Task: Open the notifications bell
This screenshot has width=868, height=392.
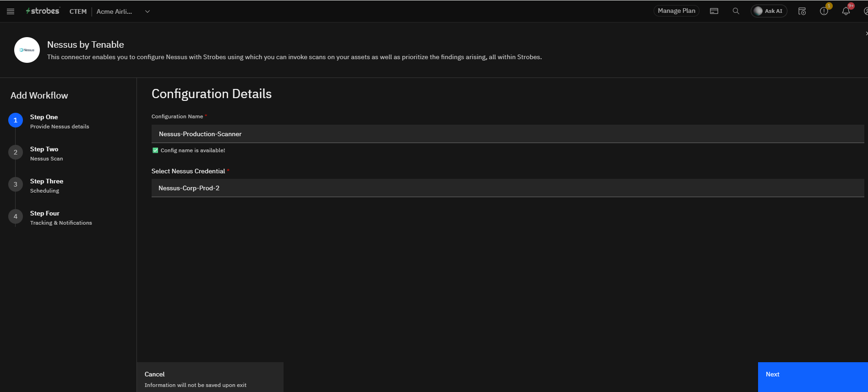Action: [x=846, y=11]
